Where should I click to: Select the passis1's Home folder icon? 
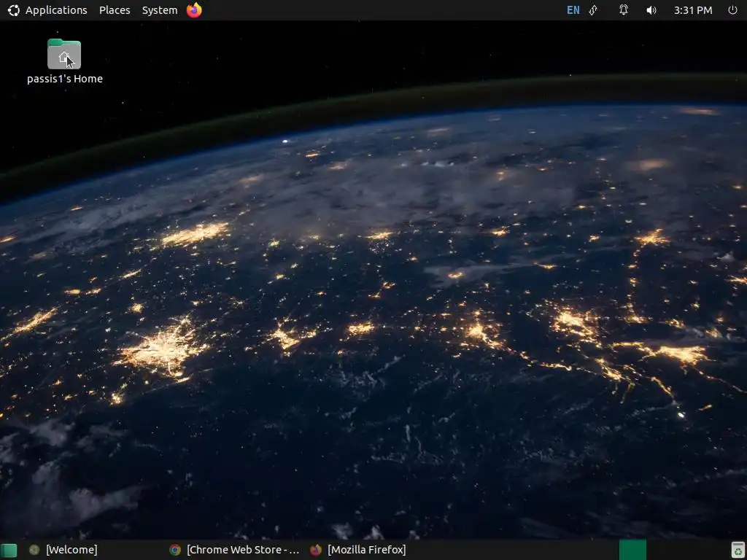point(64,54)
